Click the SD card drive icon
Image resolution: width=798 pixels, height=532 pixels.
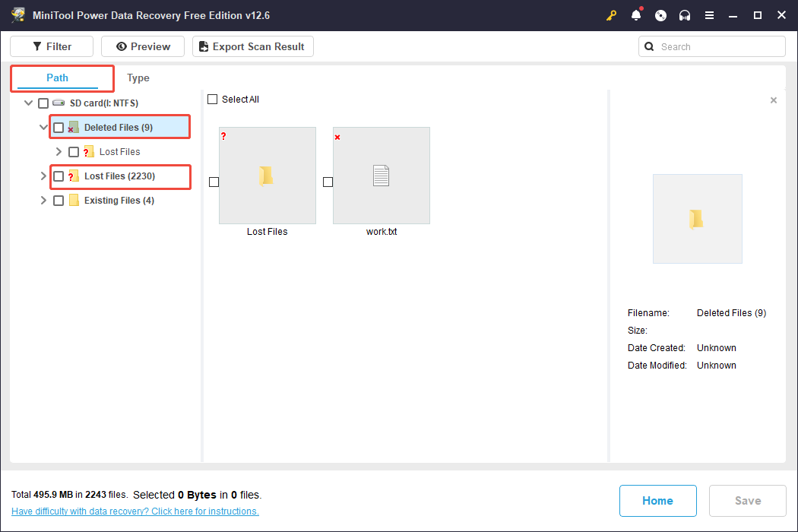point(59,103)
